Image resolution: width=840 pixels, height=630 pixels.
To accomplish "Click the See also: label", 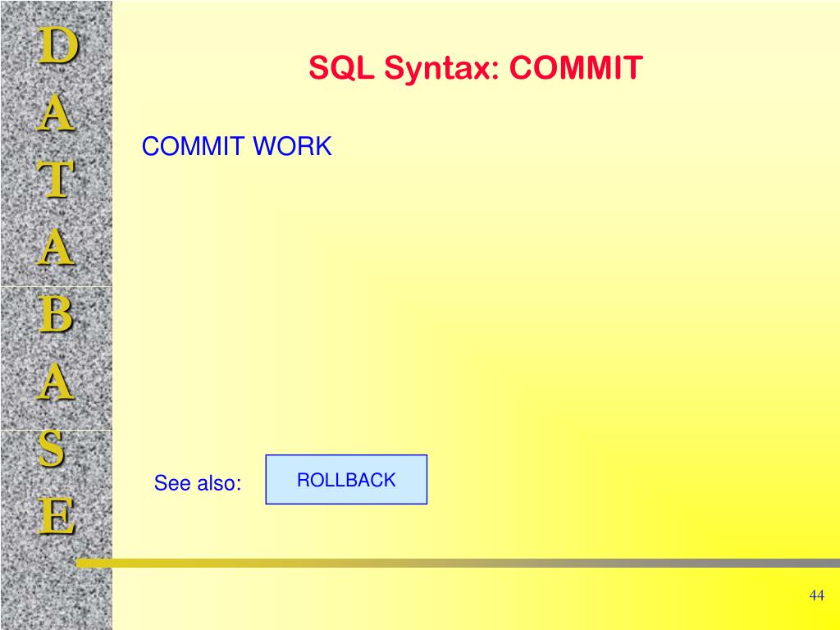I will [x=198, y=482].
